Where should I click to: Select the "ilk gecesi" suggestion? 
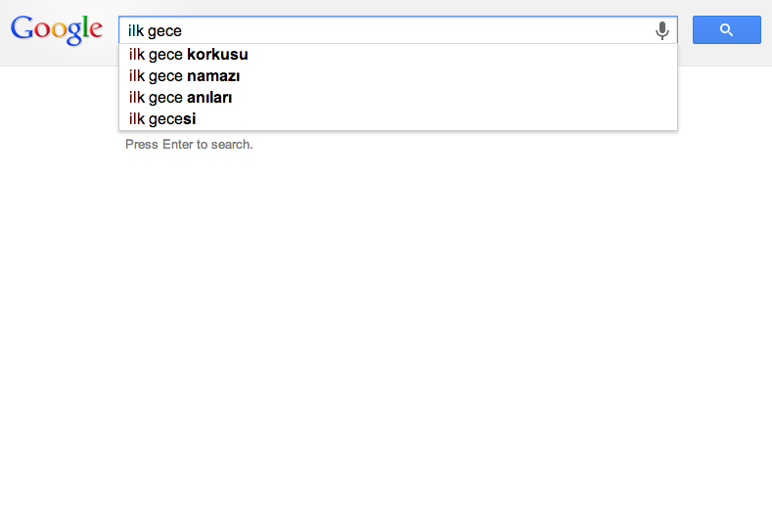click(x=398, y=119)
